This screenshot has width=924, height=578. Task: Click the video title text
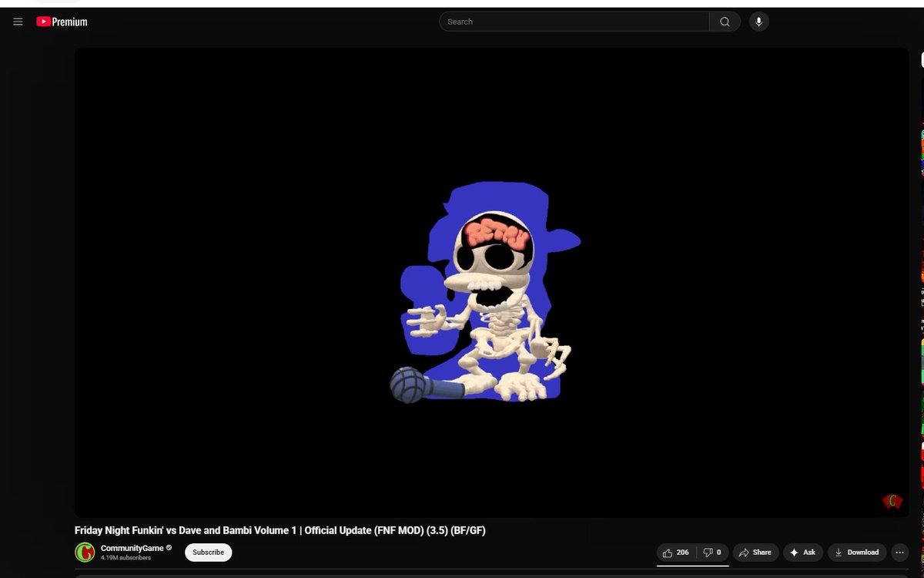pyautogui.click(x=280, y=530)
